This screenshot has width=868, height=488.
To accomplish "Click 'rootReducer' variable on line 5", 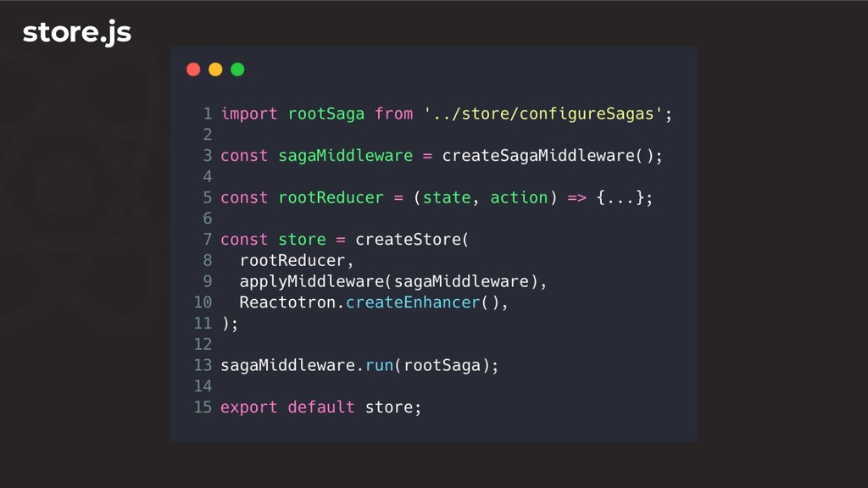I will coord(331,197).
